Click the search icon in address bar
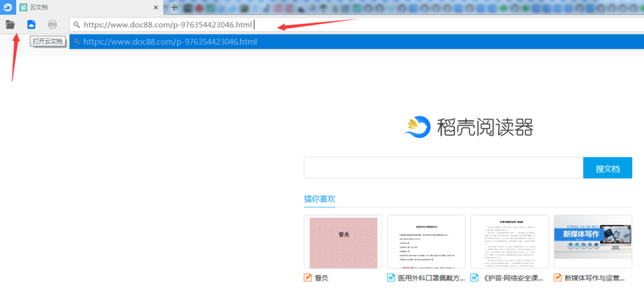Screen dimensions: 644x303 (x=76, y=24)
